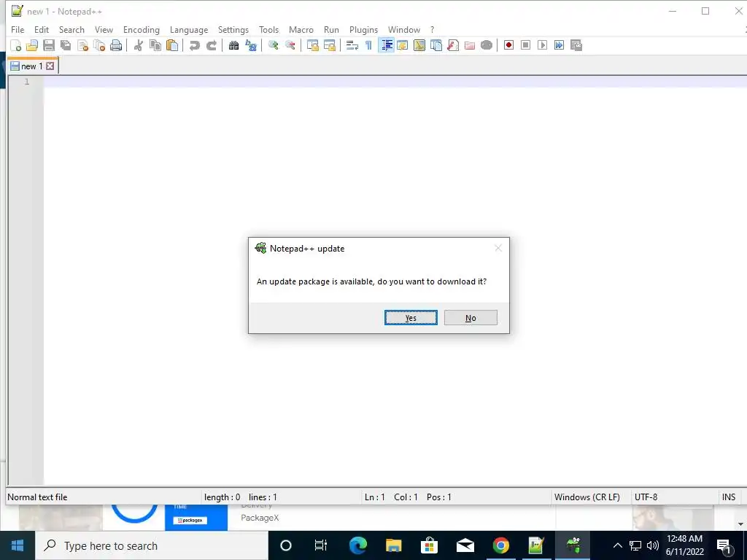Open the ? help menu

(x=432, y=29)
